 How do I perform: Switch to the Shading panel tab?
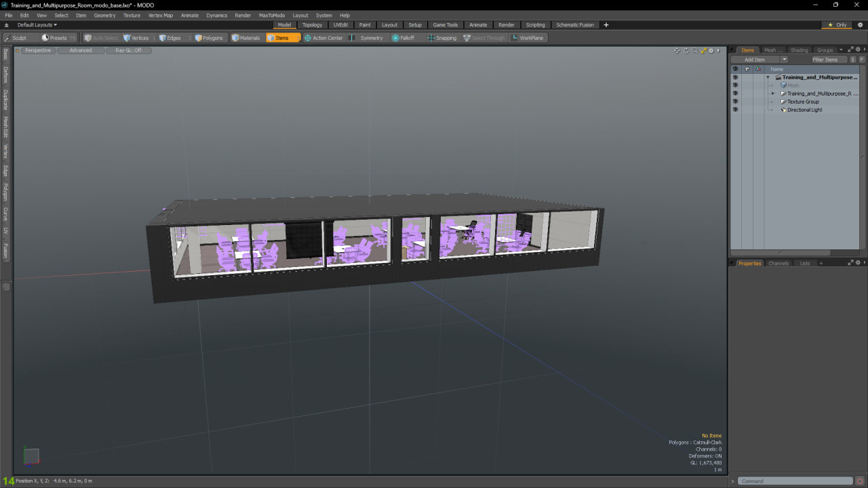800,50
